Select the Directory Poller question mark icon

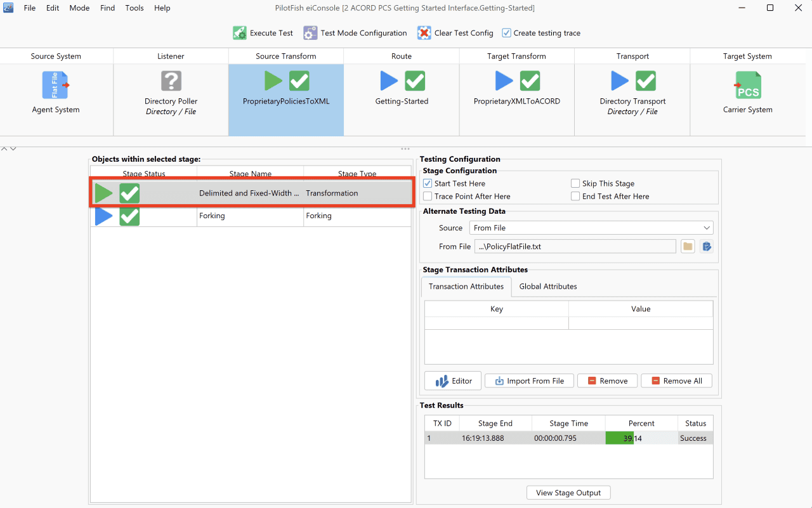tap(171, 81)
